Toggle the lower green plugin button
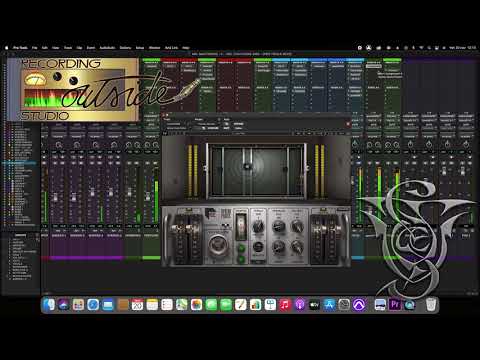Screen dimensions: 480x360 (241, 258)
